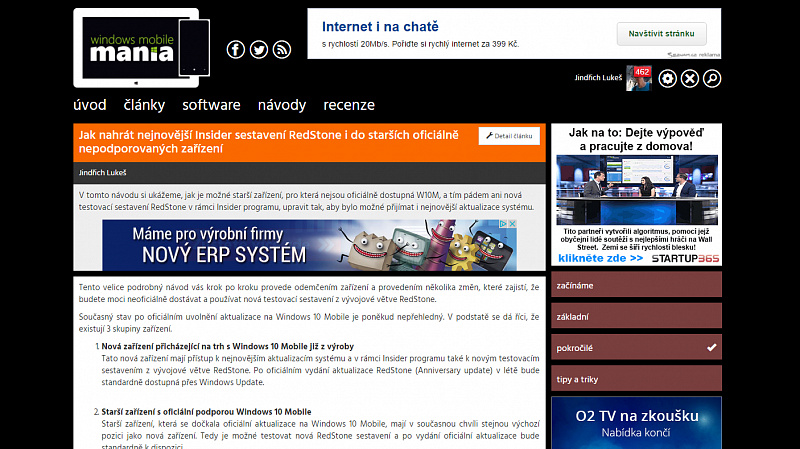Click author name Jindřich Lukeš under title

point(103,172)
